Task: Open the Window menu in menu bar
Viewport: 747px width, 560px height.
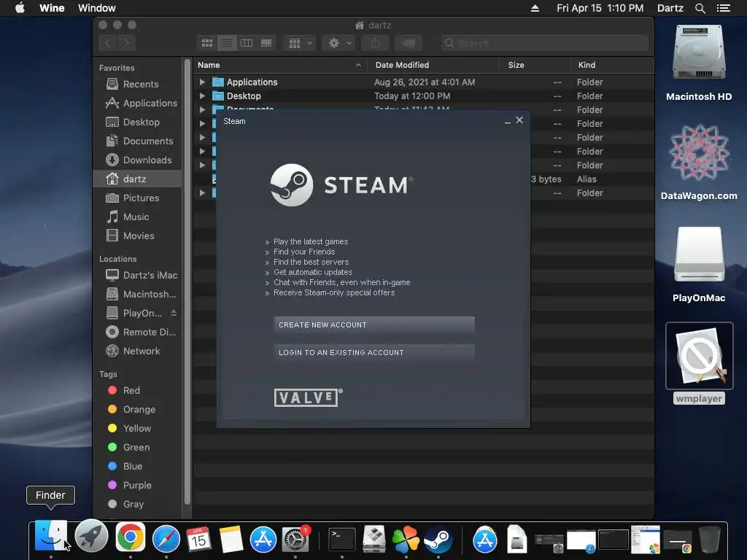Action: click(97, 8)
